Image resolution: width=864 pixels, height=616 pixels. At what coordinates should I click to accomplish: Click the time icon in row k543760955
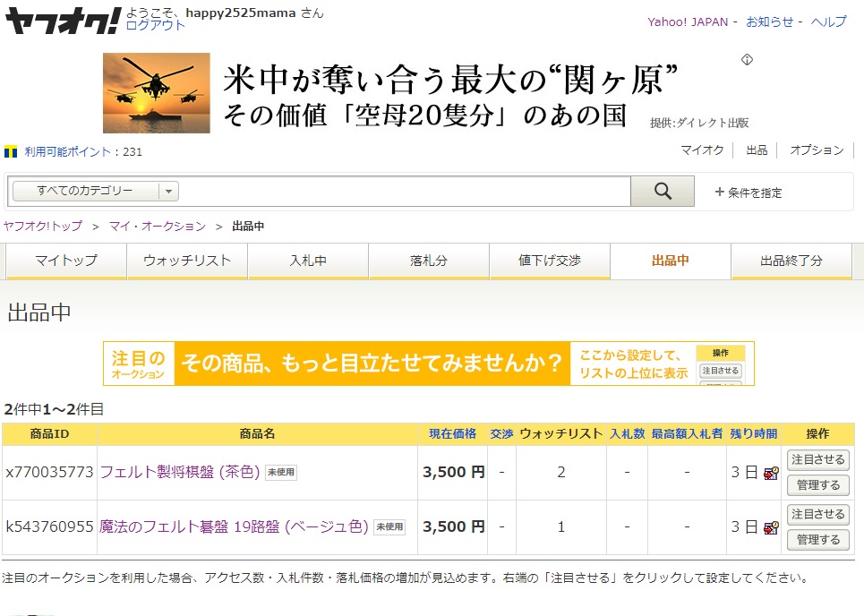771,527
